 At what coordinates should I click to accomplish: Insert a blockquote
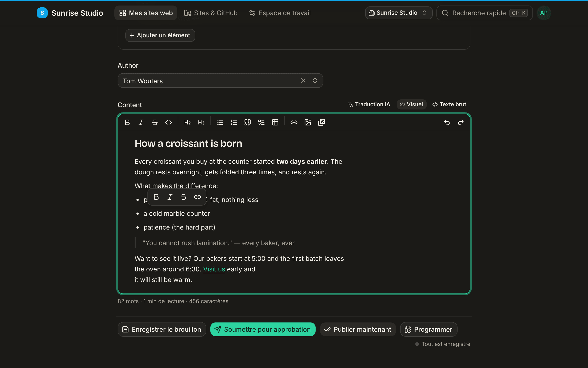[x=248, y=122]
